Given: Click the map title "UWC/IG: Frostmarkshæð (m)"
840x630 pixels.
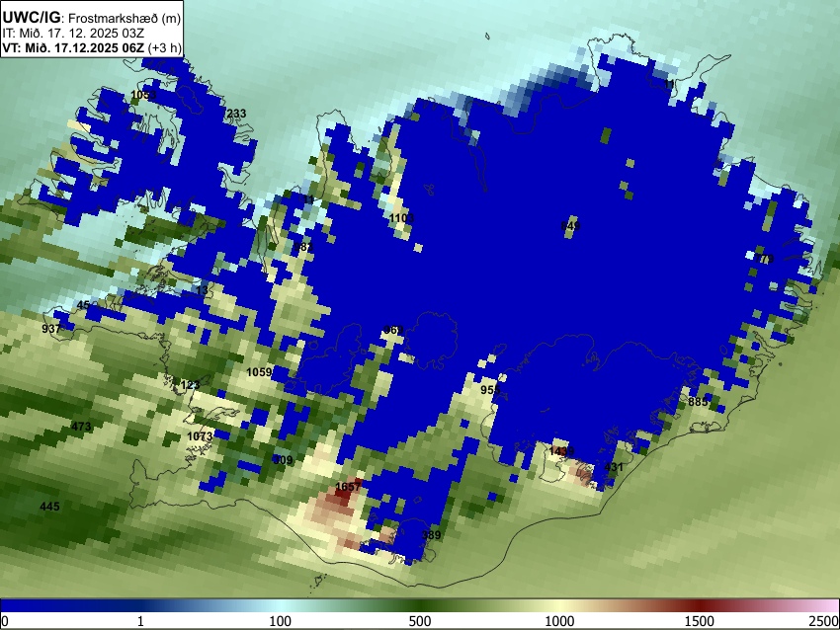Looking at the screenshot, I should tap(92, 18).
